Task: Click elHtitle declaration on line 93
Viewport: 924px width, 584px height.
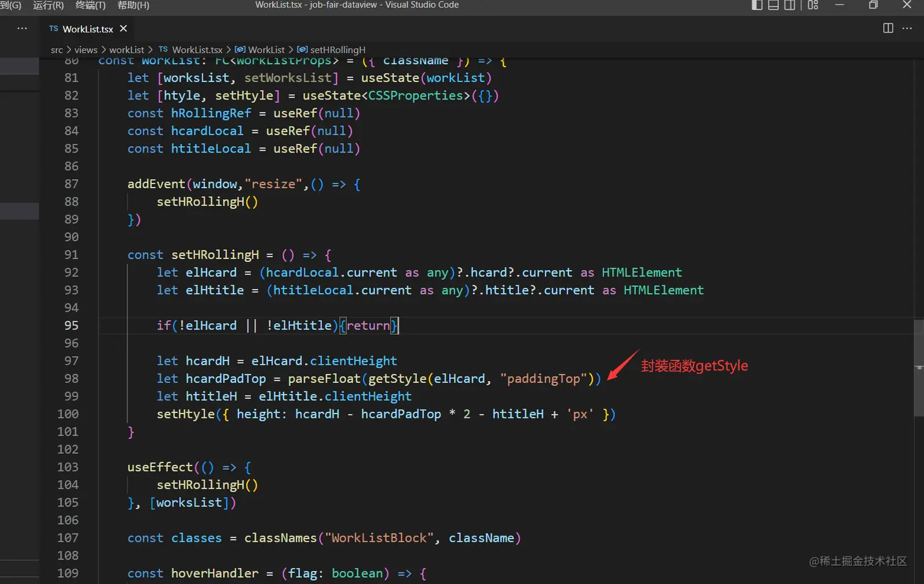Action: pyautogui.click(x=215, y=290)
